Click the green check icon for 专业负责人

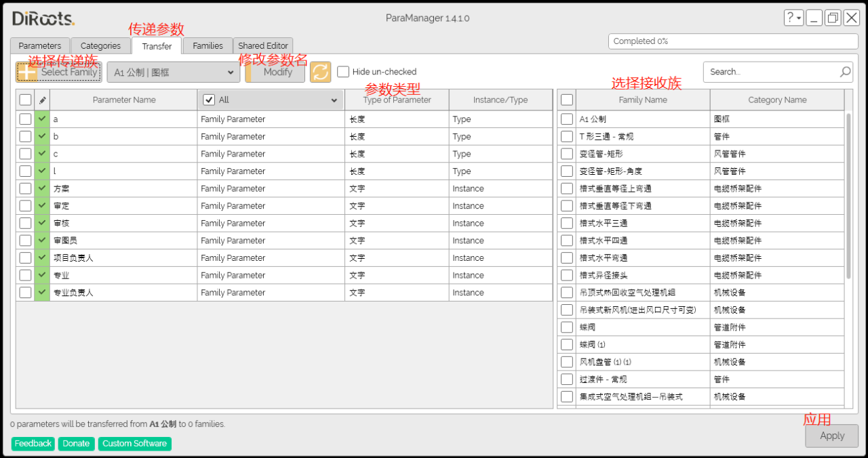click(42, 293)
